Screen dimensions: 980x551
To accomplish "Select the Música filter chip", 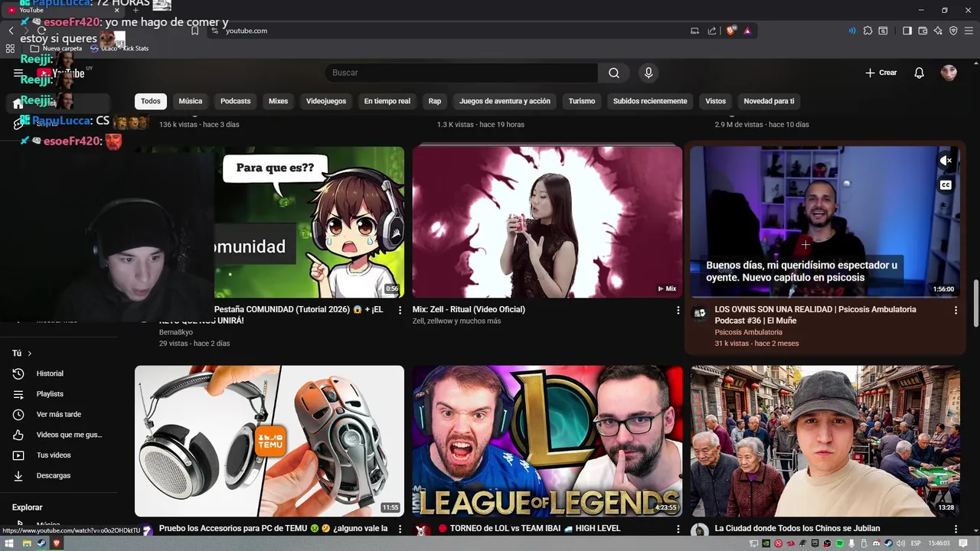I will pyautogui.click(x=191, y=101).
